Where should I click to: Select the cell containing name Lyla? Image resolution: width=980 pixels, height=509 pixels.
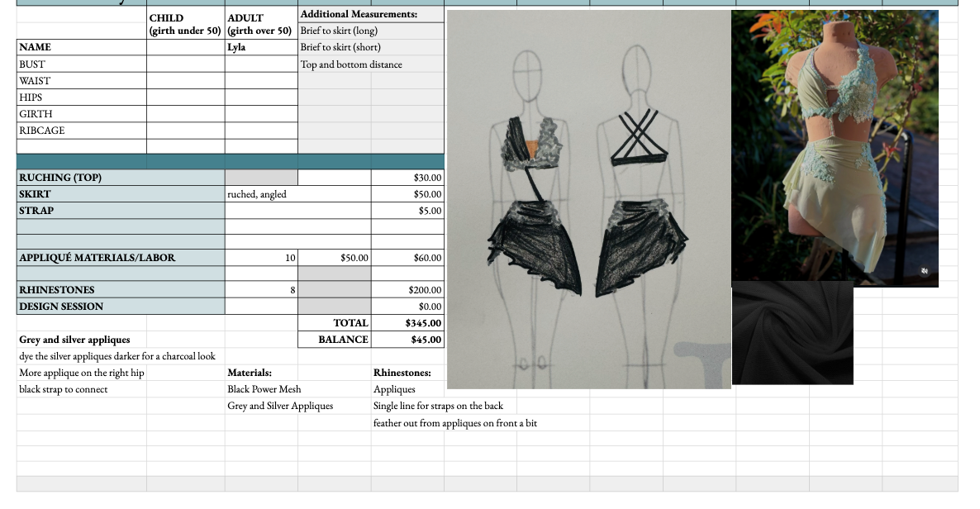pyautogui.click(x=261, y=47)
